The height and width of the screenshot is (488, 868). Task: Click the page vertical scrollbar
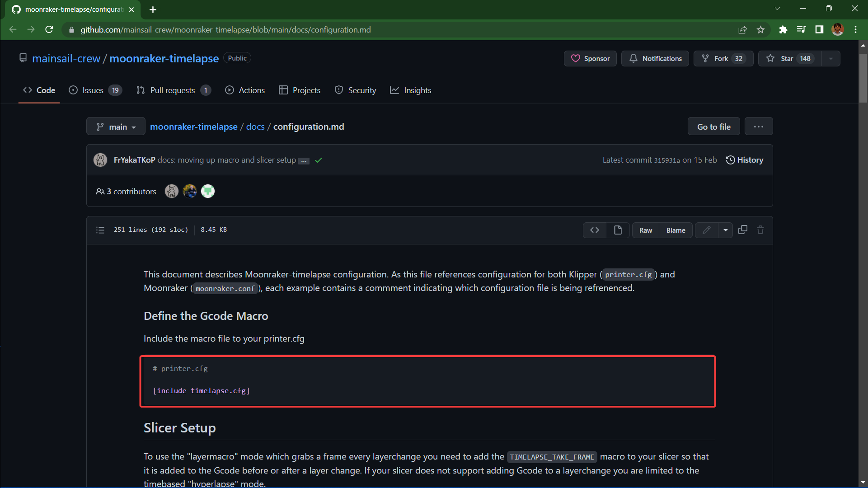point(863,78)
